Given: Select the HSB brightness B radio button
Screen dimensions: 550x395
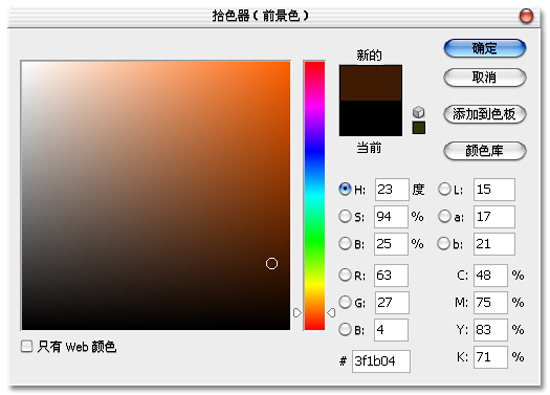Looking at the screenshot, I should [345, 243].
